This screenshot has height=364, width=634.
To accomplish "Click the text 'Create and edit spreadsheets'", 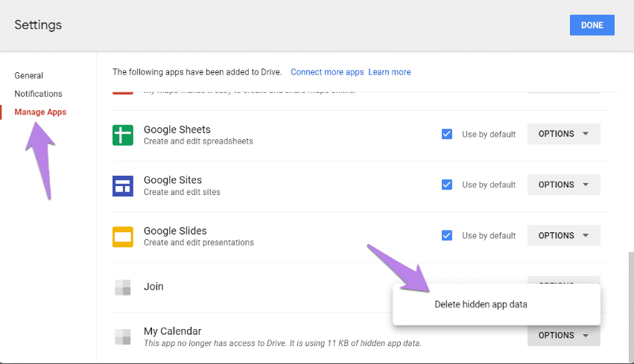I will point(198,141).
